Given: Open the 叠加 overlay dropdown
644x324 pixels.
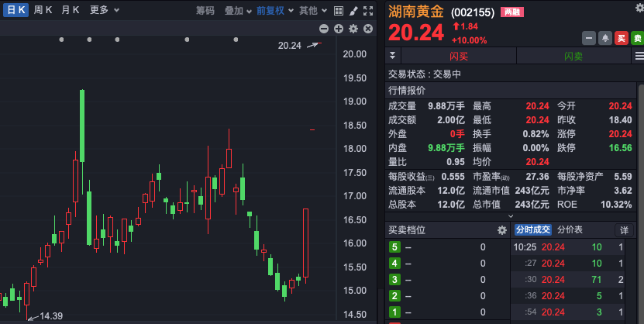Looking at the screenshot, I should pyautogui.click(x=238, y=11).
